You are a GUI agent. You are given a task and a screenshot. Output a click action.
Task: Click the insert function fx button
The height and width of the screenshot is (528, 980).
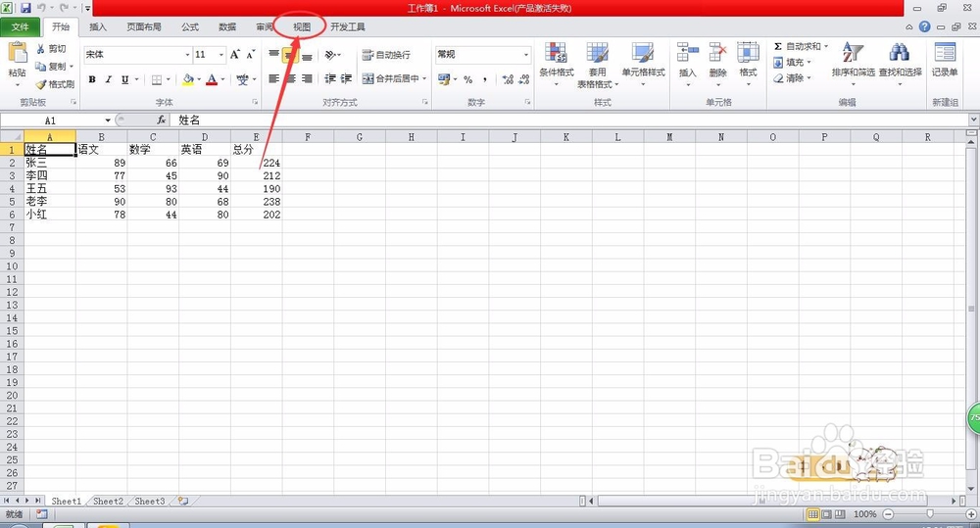pyautogui.click(x=162, y=120)
